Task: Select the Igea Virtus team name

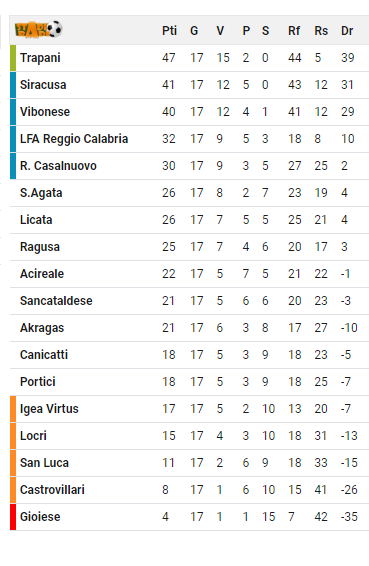Action: 49,409
